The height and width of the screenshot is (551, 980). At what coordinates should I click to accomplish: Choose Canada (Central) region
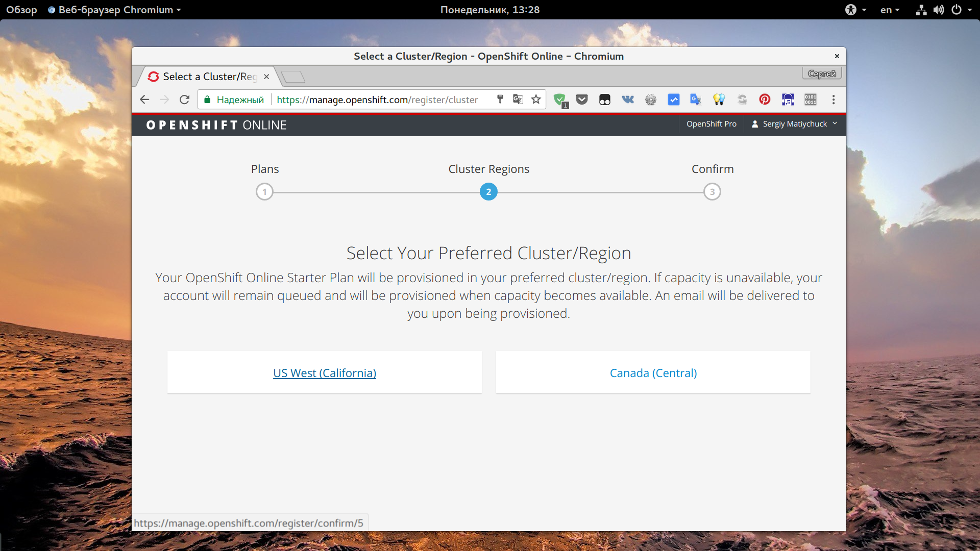pyautogui.click(x=653, y=373)
